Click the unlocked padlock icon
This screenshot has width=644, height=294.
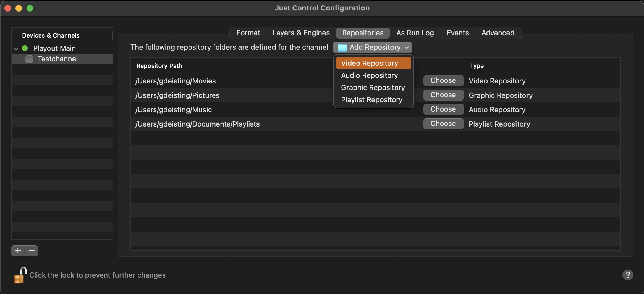point(20,275)
